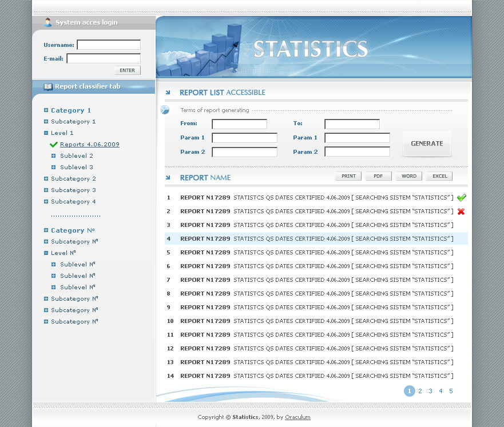
Task: Click the arrow icon beside REPORT LIST ACCESSIBLE
Action: click(x=168, y=93)
